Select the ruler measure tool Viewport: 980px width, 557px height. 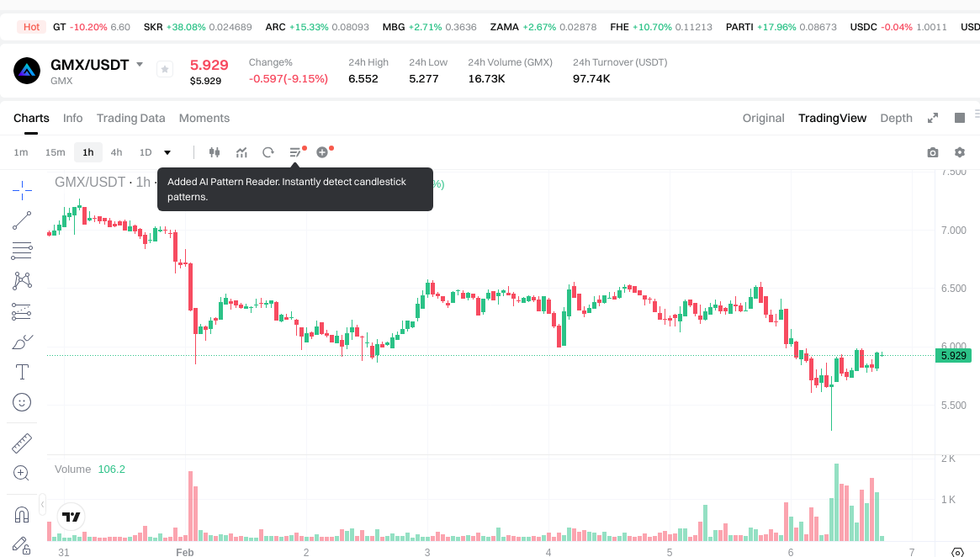click(22, 443)
